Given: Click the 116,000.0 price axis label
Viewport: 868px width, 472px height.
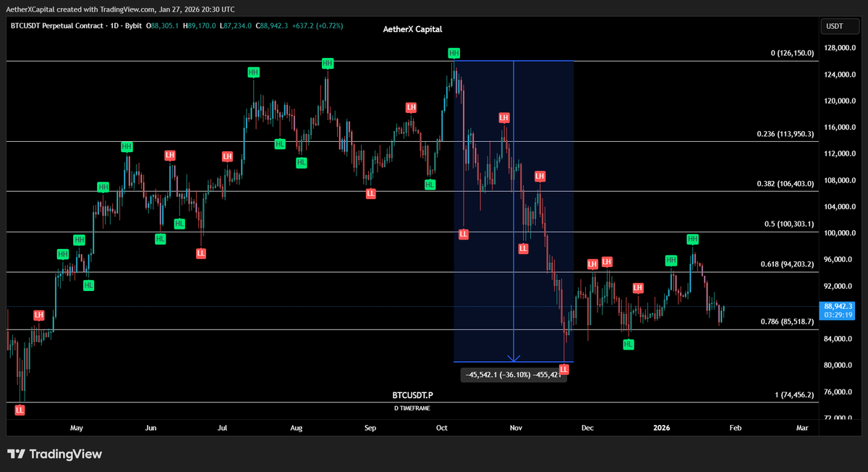Looking at the screenshot, I should 839,128.
